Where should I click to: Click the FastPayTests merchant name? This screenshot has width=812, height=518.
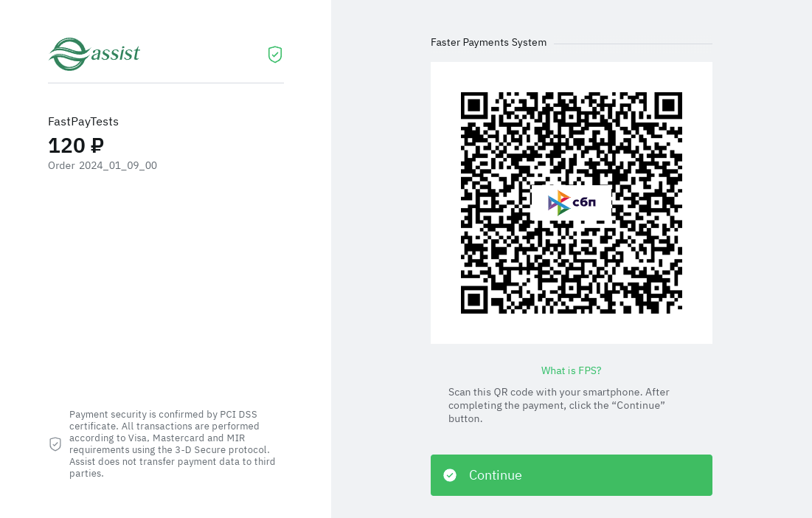coord(83,122)
